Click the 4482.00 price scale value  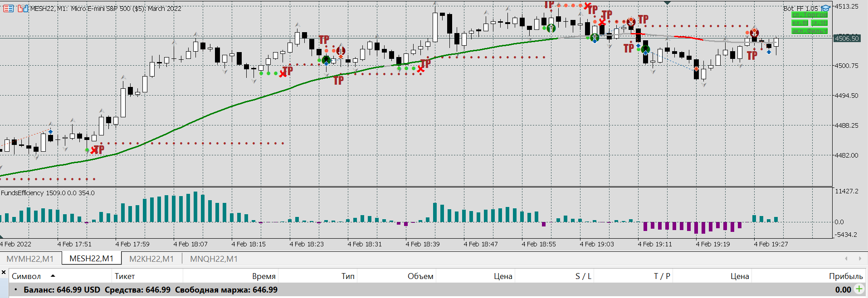click(846, 155)
